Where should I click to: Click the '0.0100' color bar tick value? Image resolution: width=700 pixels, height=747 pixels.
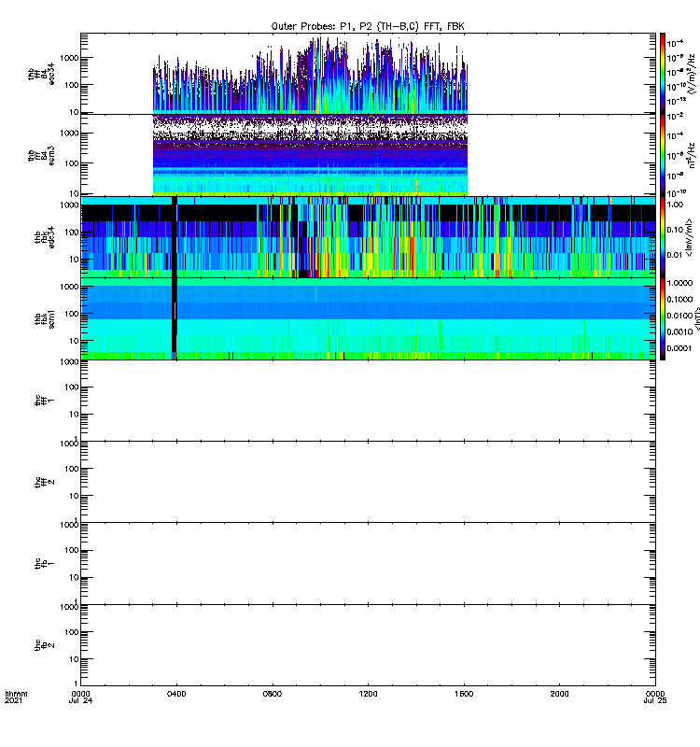pos(679,316)
